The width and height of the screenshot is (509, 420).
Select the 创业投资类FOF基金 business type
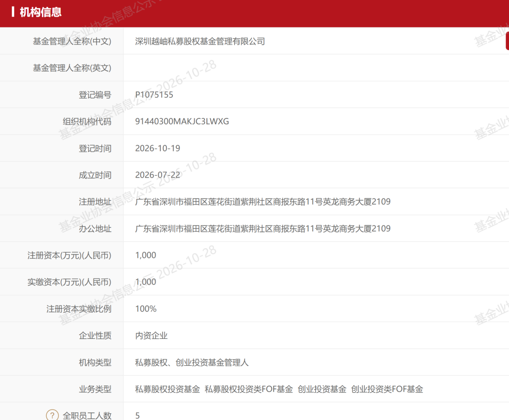tap(387, 389)
